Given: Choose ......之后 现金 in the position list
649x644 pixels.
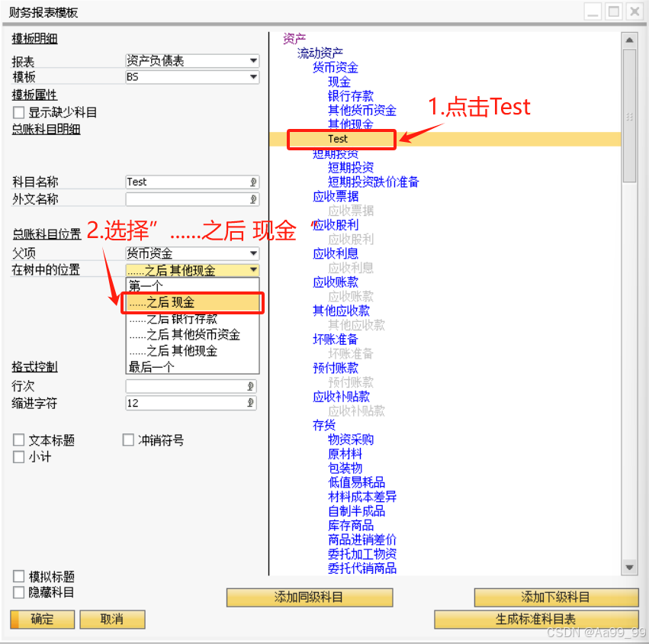Looking at the screenshot, I should coord(192,302).
